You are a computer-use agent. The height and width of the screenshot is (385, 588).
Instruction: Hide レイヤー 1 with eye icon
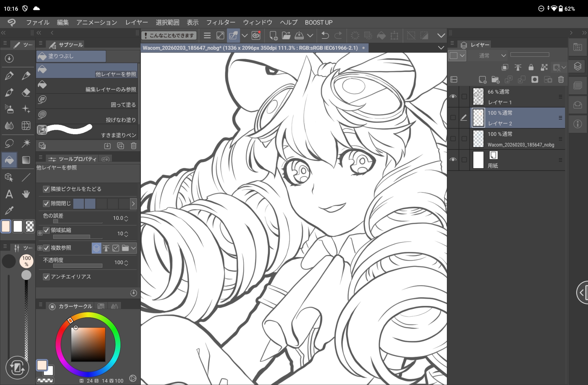coord(453,96)
